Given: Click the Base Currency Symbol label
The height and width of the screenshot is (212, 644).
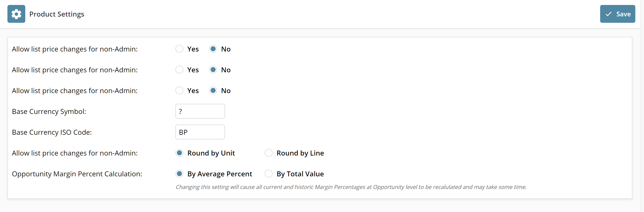Looking at the screenshot, I should (49, 111).
